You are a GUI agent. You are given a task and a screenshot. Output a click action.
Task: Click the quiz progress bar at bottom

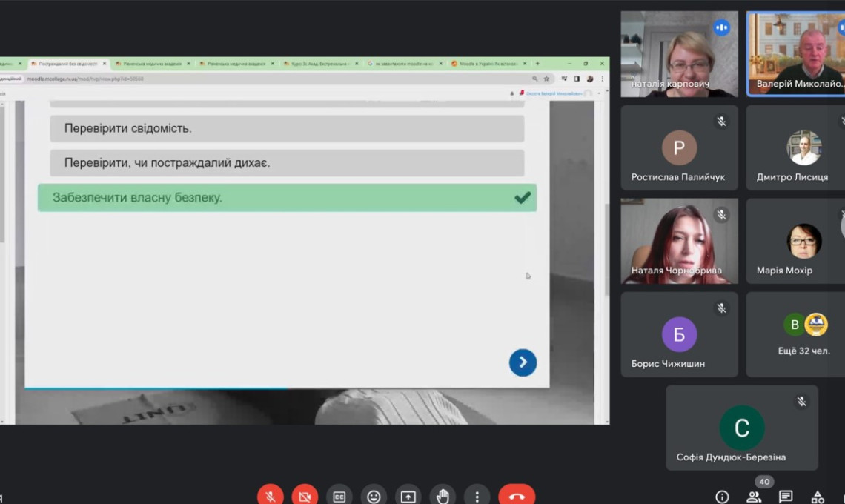(x=288, y=388)
